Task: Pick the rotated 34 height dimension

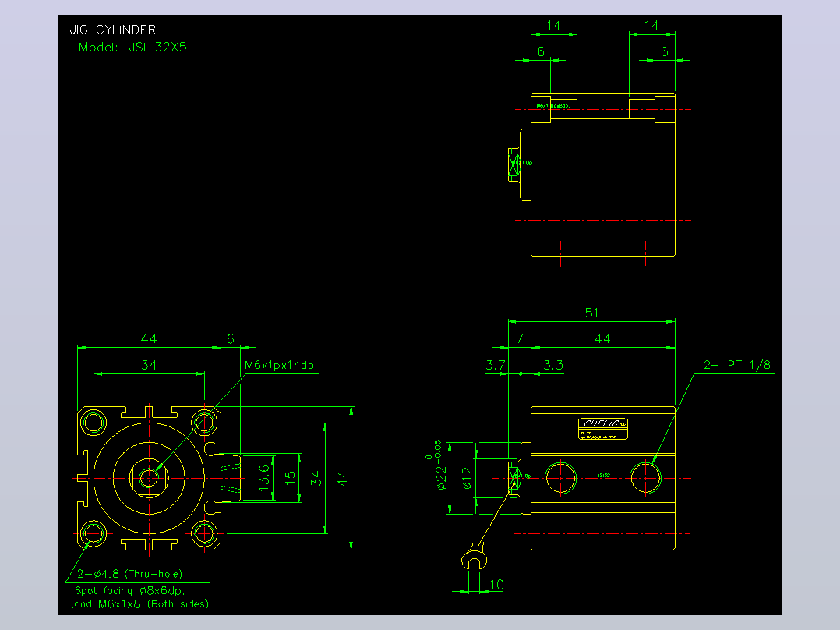Action: coord(316,478)
